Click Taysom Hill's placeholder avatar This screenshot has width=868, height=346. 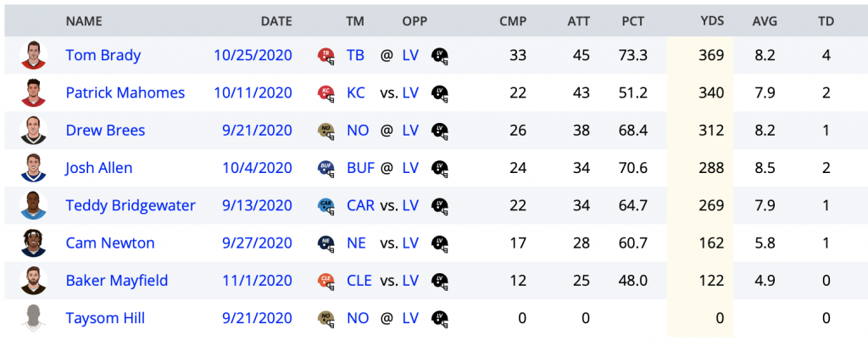pyautogui.click(x=34, y=318)
